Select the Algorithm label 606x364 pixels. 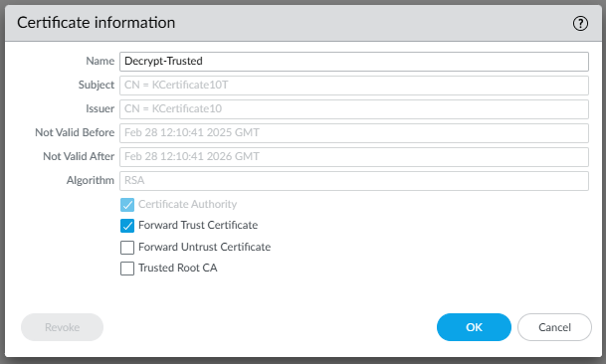coord(91,180)
